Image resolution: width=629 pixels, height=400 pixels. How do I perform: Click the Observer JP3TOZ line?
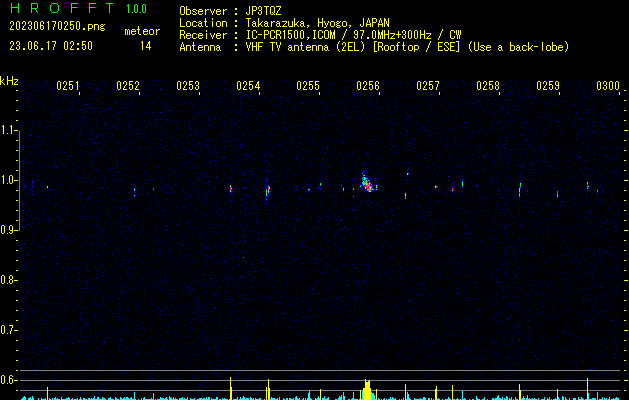pyautogui.click(x=230, y=10)
